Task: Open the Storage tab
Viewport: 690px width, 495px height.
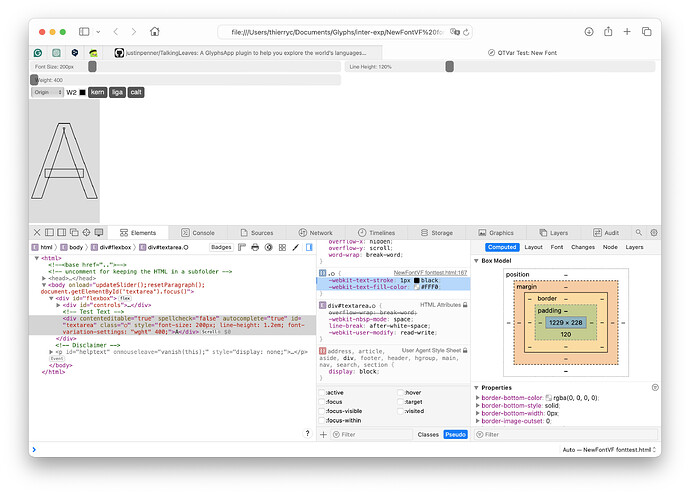Action: tap(437, 233)
